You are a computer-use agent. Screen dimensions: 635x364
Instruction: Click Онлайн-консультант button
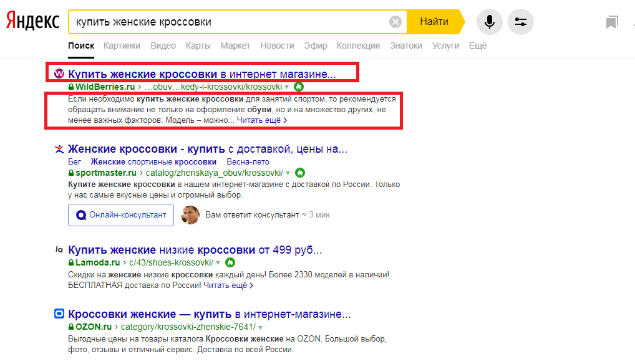click(x=121, y=215)
